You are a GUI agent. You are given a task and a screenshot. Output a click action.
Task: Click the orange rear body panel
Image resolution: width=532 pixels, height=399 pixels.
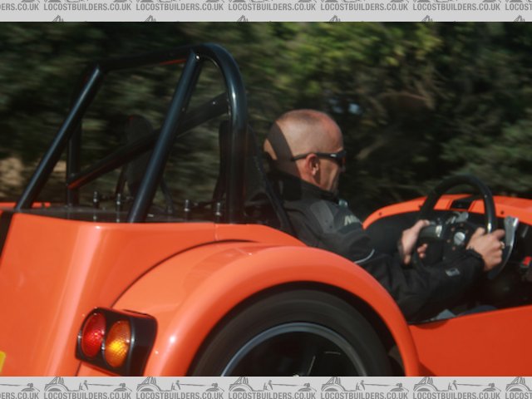pos(50,283)
